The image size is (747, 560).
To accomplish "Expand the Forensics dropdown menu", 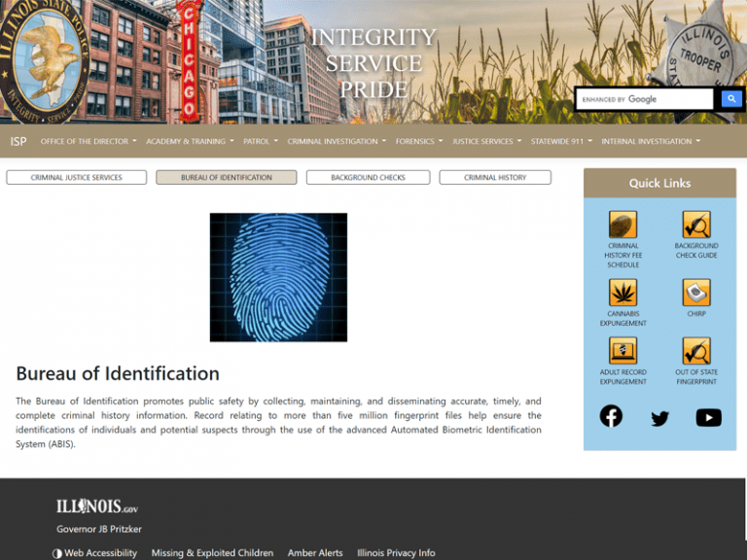I will (419, 141).
